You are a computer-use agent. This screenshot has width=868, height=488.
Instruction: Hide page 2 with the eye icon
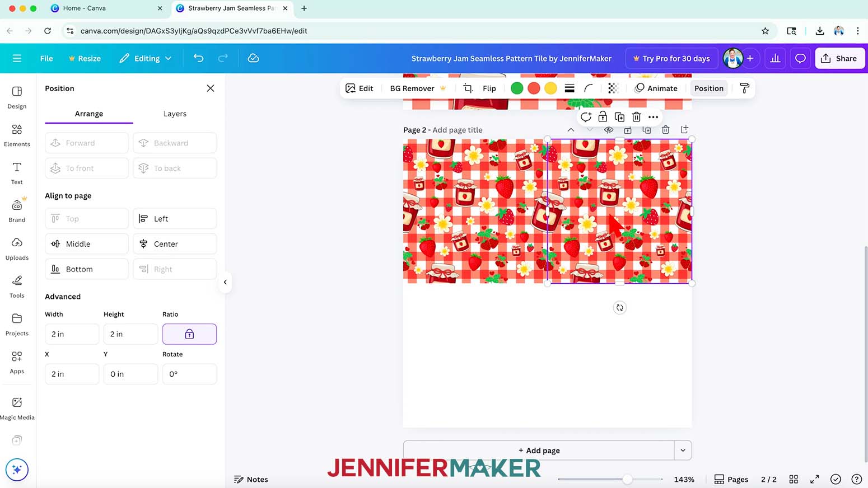pyautogui.click(x=609, y=130)
